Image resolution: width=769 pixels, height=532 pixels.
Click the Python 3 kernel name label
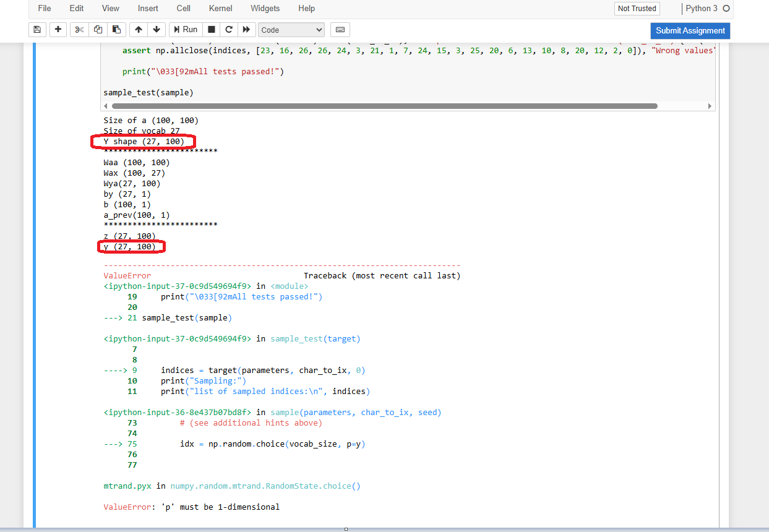pos(702,9)
